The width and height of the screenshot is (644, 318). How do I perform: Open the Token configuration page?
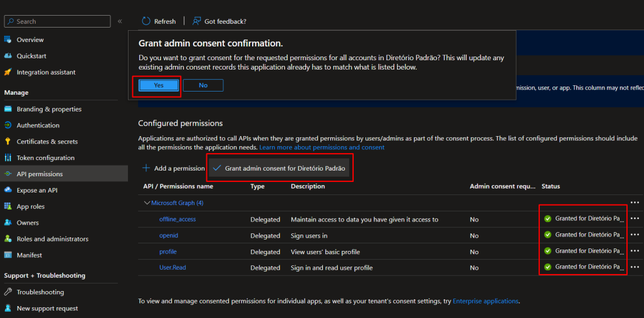(x=46, y=158)
